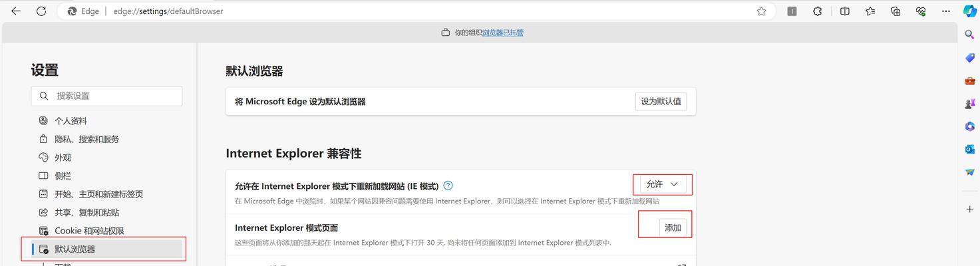
Task: Go back with the browser back arrow
Action: point(16,11)
